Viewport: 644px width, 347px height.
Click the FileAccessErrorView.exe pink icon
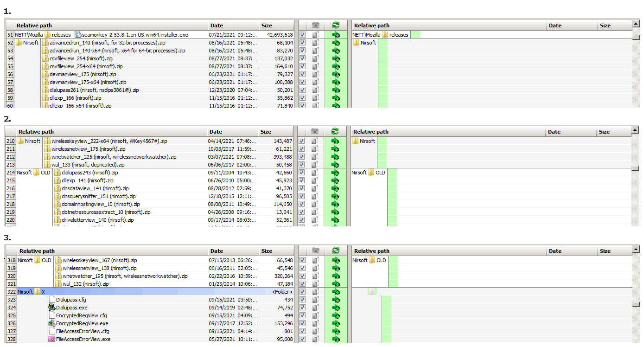(52, 339)
